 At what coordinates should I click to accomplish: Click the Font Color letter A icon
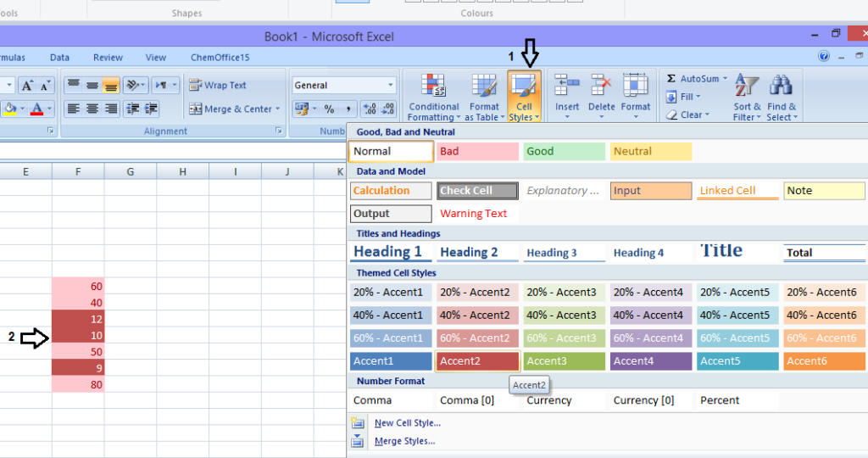click(x=36, y=109)
